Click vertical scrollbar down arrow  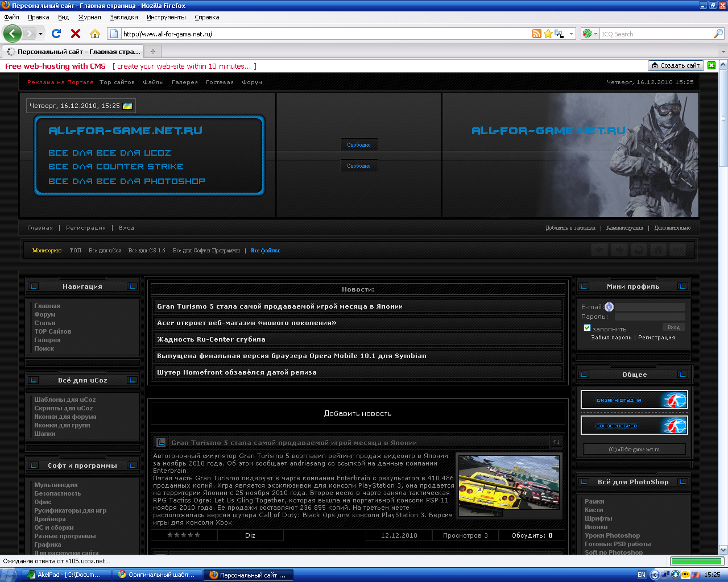point(723,550)
